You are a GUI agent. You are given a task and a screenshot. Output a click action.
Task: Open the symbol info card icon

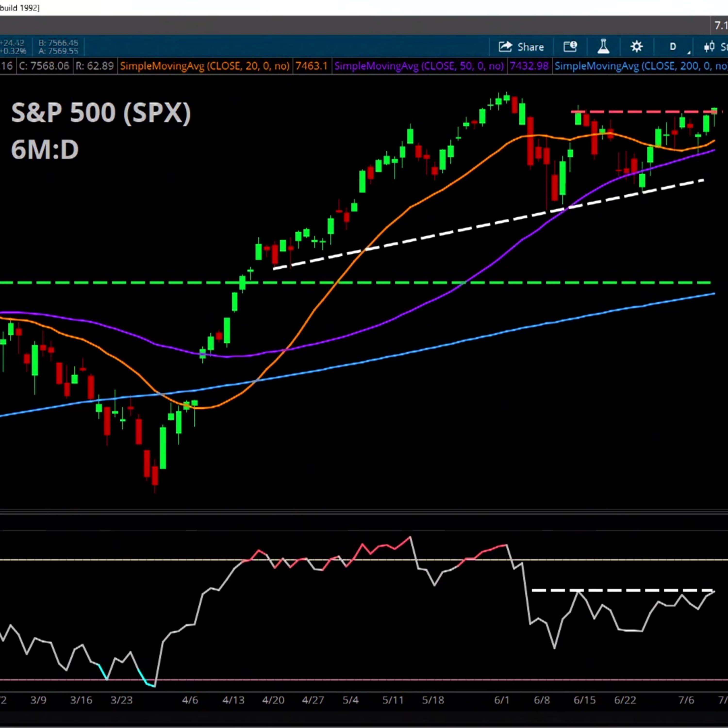(x=570, y=47)
